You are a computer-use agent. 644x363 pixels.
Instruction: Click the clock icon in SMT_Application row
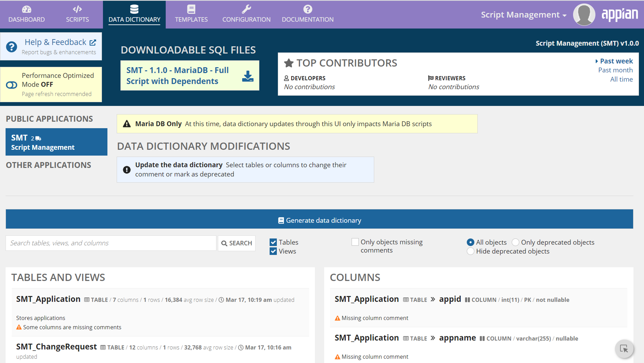221,300
